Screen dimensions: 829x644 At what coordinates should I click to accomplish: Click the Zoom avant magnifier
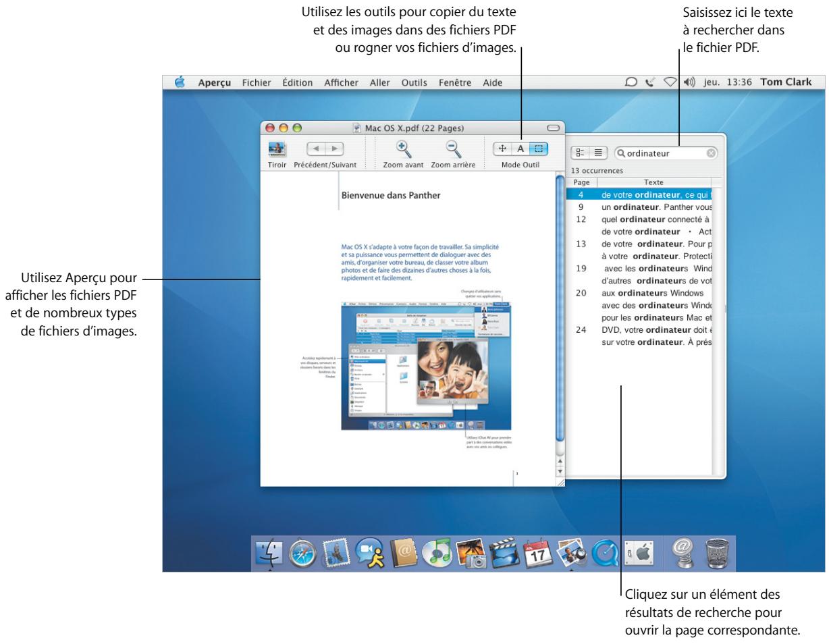pos(403,149)
